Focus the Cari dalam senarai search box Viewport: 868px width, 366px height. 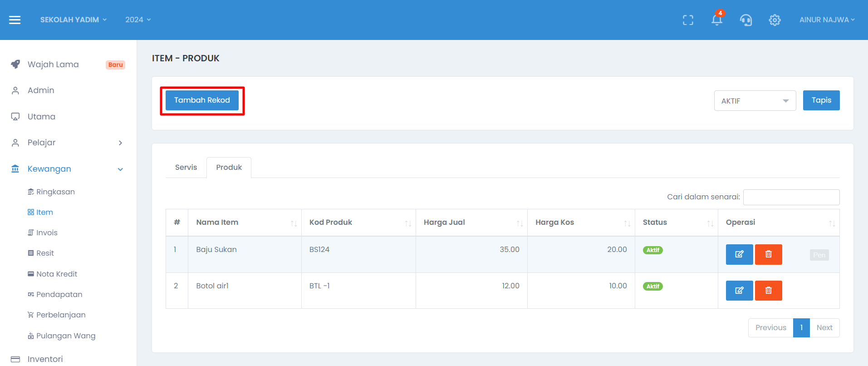coord(791,197)
